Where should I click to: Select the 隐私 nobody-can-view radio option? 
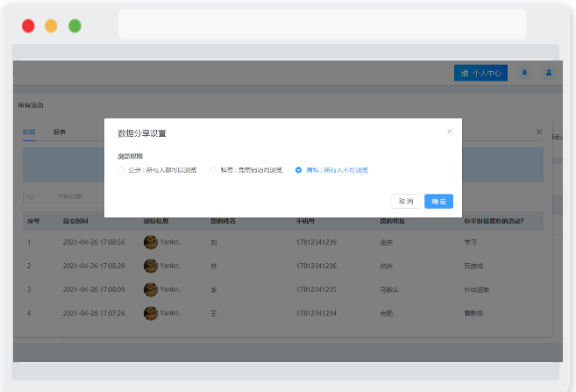(x=331, y=170)
